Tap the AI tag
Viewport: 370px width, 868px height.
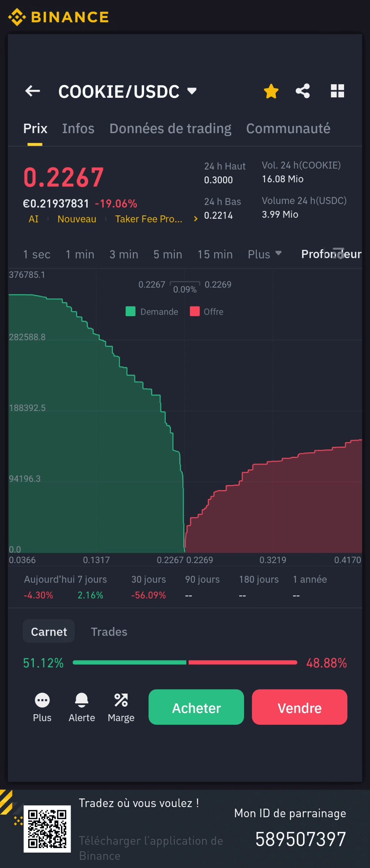(x=33, y=219)
